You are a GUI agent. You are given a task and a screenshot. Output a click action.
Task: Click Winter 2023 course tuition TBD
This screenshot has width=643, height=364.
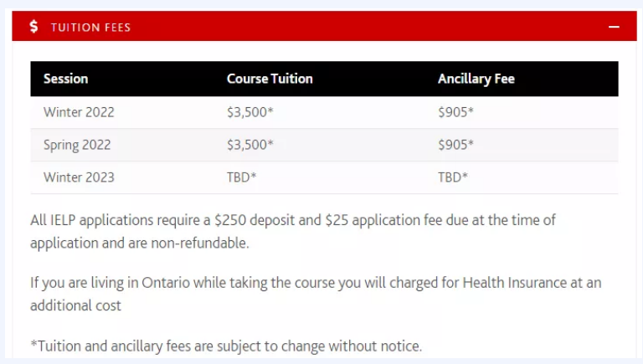point(241,177)
